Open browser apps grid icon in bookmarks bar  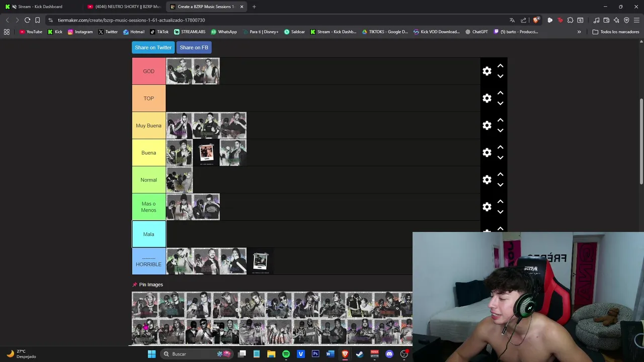[x=7, y=32]
